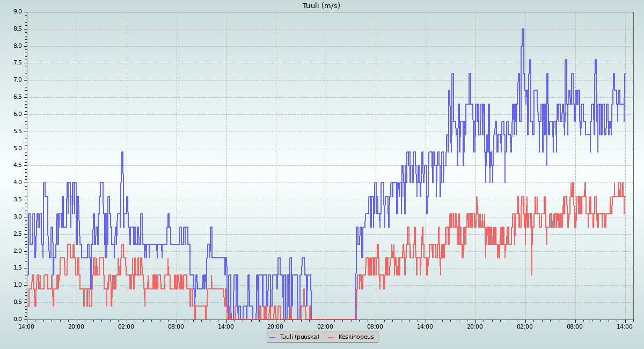The height and width of the screenshot is (349, 644).
Task: Click the 3.0 y-axis tick label
Action: click(18, 217)
